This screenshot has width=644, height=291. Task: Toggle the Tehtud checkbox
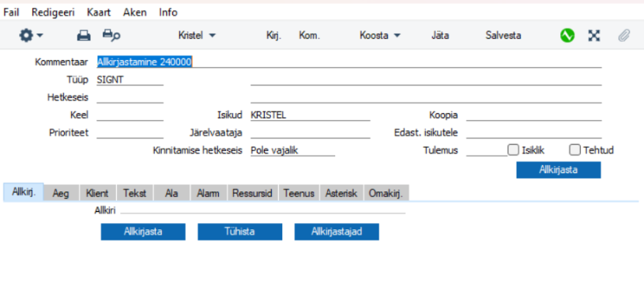click(x=574, y=150)
